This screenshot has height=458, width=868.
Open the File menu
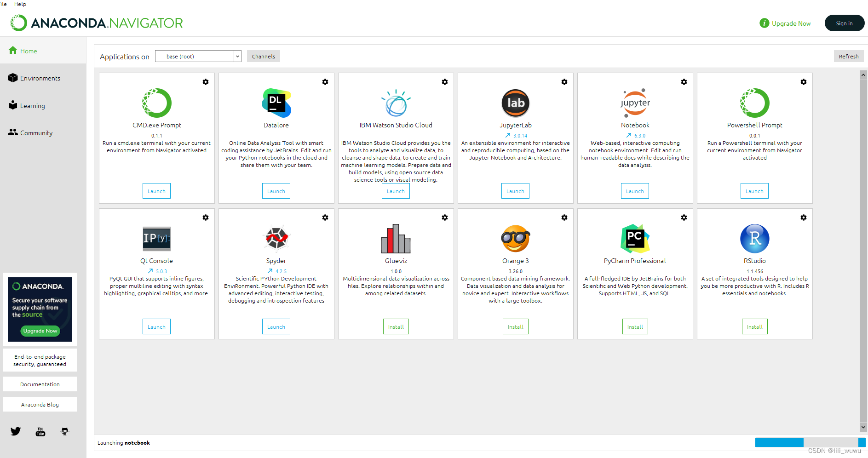click(3, 4)
